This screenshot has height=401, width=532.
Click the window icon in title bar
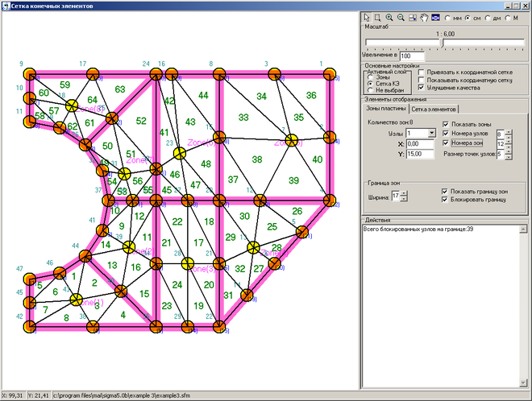tap(6, 6)
